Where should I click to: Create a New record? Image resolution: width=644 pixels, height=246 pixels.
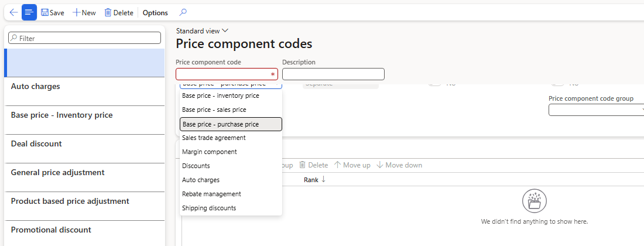pyautogui.click(x=84, y=13)
